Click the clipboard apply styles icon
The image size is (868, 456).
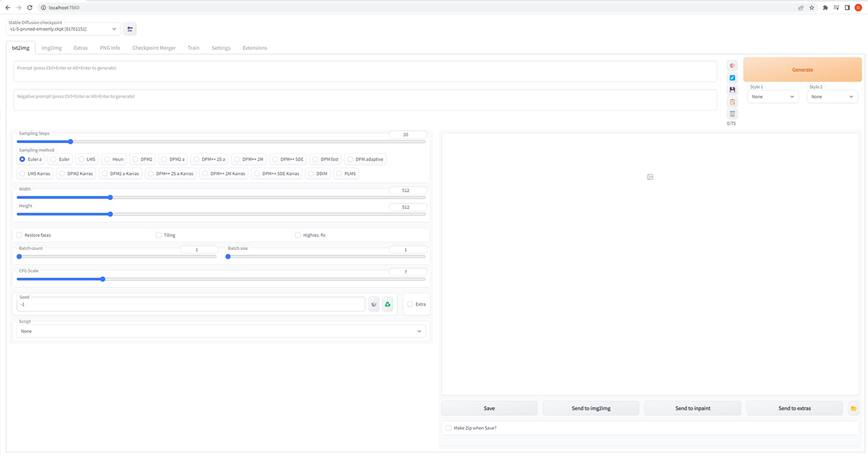tap(732, 102)
